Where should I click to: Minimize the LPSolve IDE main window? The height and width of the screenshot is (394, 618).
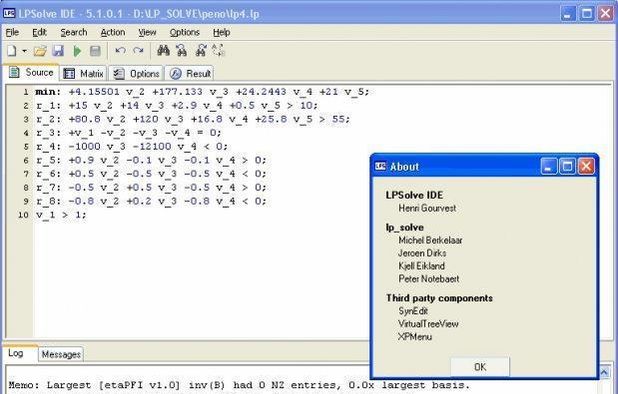coord(568,14)
